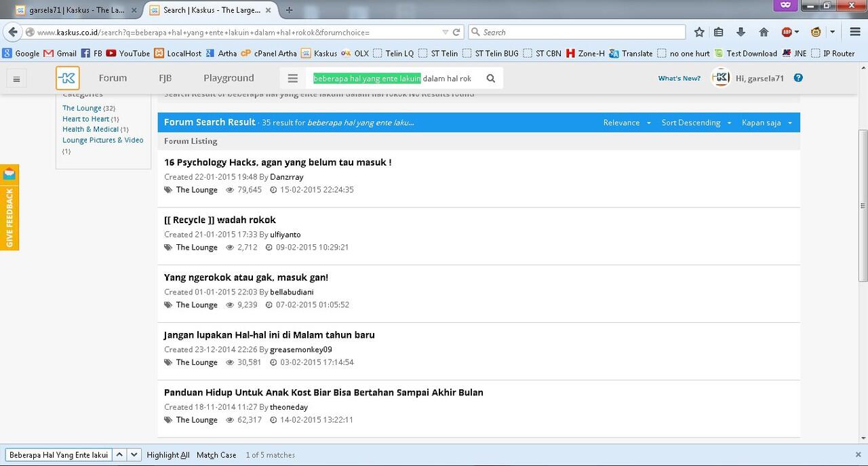Go to the next find match

[134, 454]
